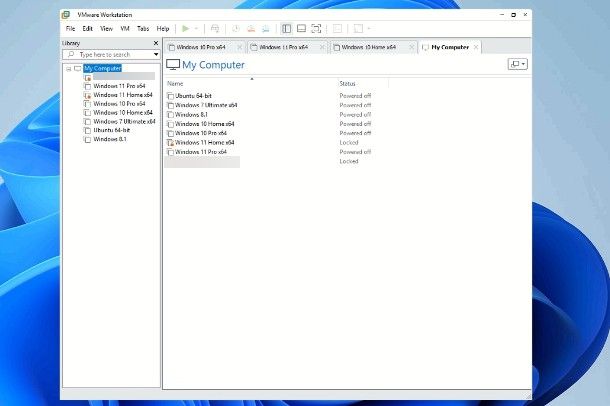
Task: Select Windows 7 Ultimate x64 in library tree
Action: (x=122, y=121)
